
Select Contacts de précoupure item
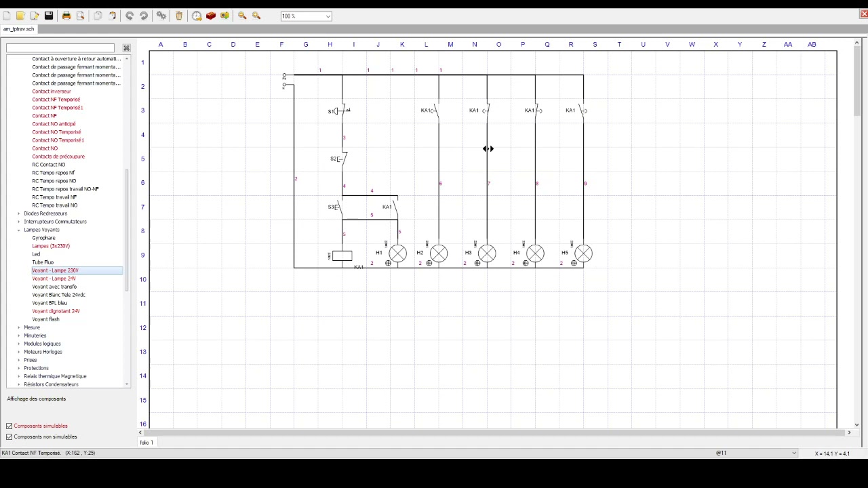tap(58, 157)
